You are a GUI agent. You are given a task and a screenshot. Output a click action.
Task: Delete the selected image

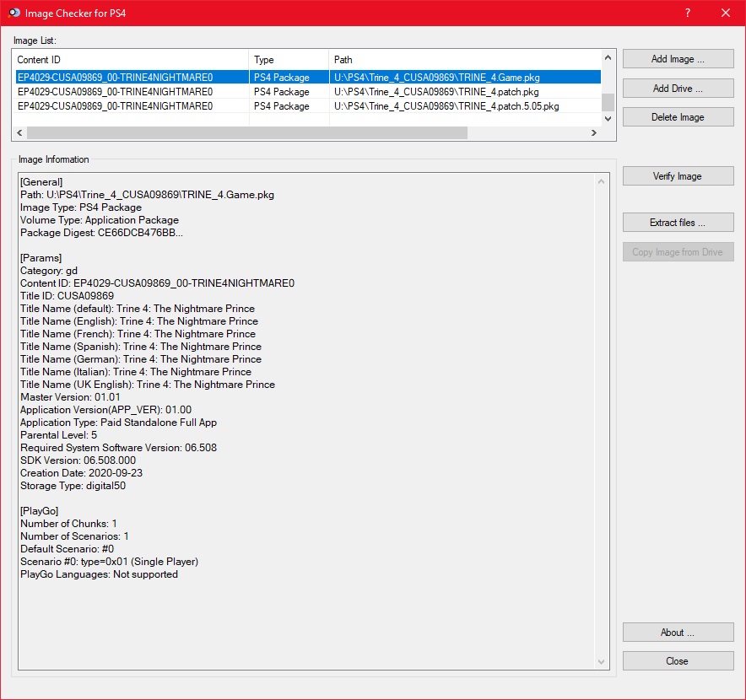pos(678,117)
